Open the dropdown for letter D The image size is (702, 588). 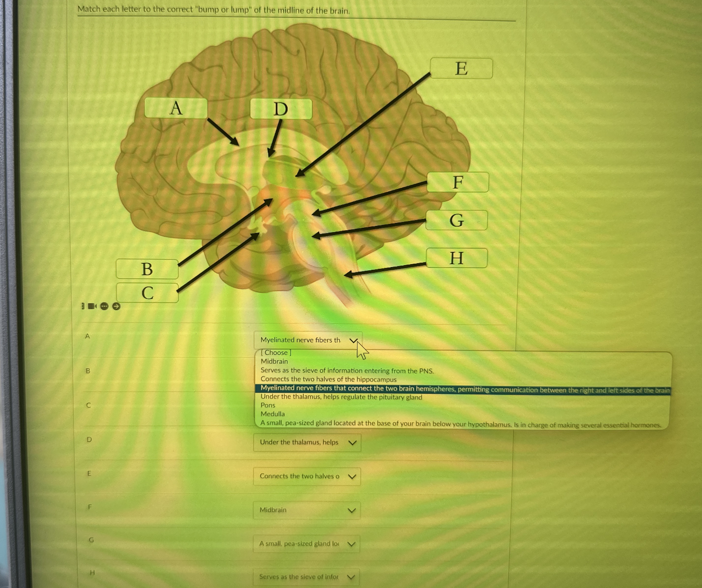click(x=307, y=442)
